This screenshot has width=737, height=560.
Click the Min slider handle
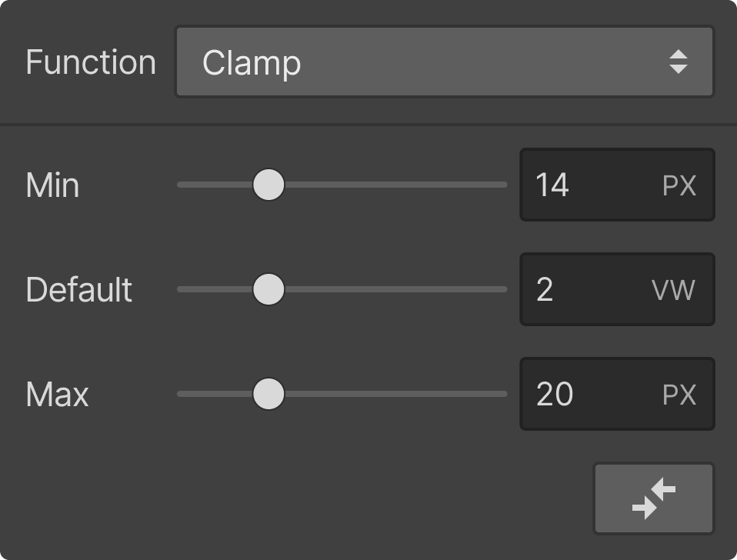click(x=268, y=185)
